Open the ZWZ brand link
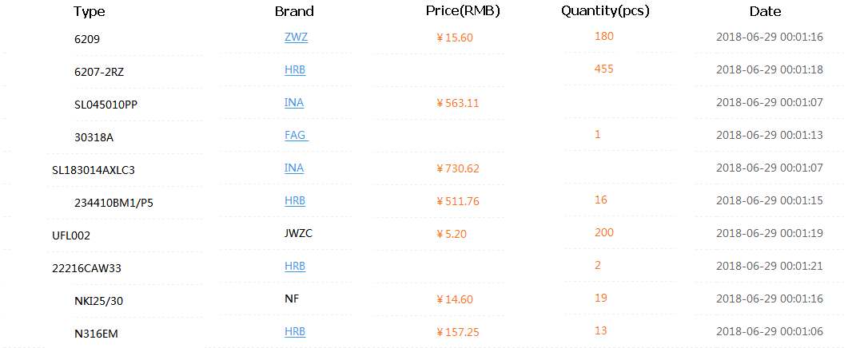This screenshot has width=868, height=348. (296, 37)
